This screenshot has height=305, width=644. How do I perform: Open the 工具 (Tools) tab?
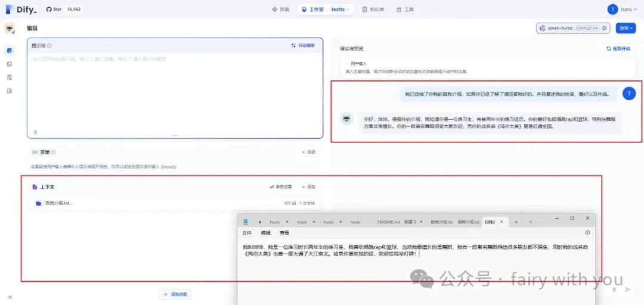[405, 10]
